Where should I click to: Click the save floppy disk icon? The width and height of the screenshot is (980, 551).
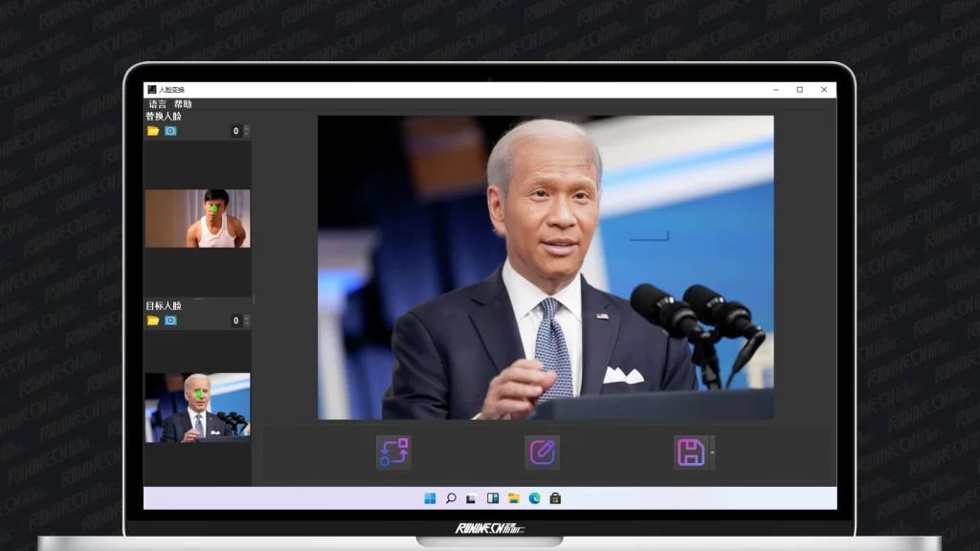click(x=690, y=452)
